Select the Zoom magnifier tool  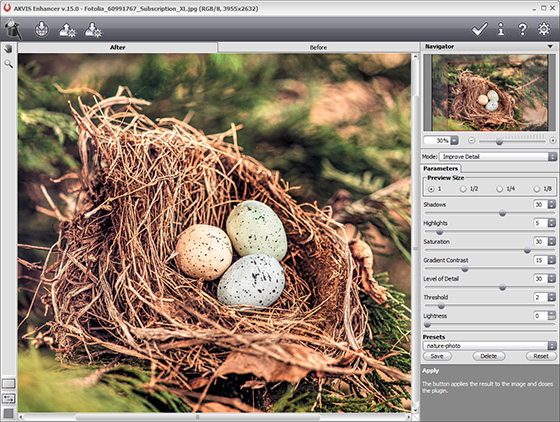point(8,64)
